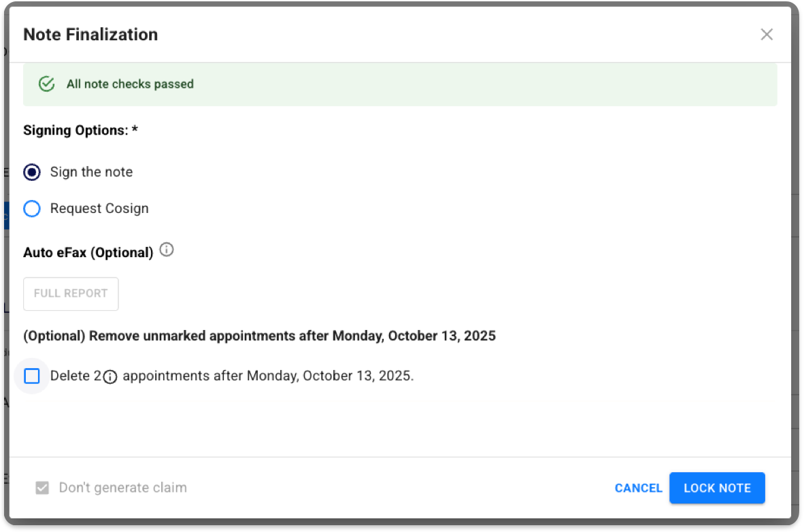Click the "Remove unmarked appointments" heading

[259, 335]
